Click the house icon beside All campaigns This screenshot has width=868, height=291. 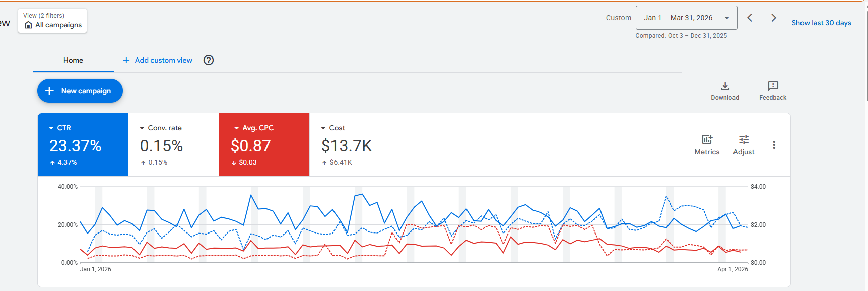point(28,25)
